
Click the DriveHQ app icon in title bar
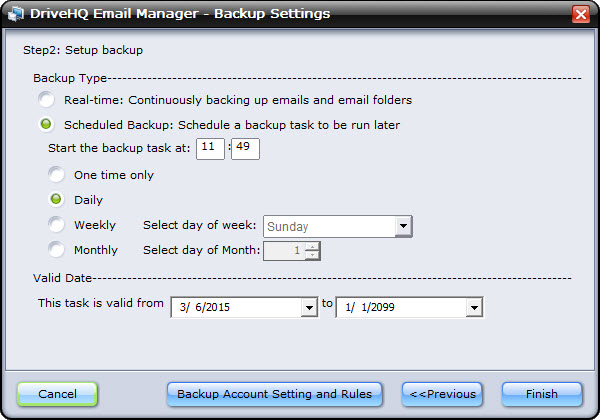(13, 14)
